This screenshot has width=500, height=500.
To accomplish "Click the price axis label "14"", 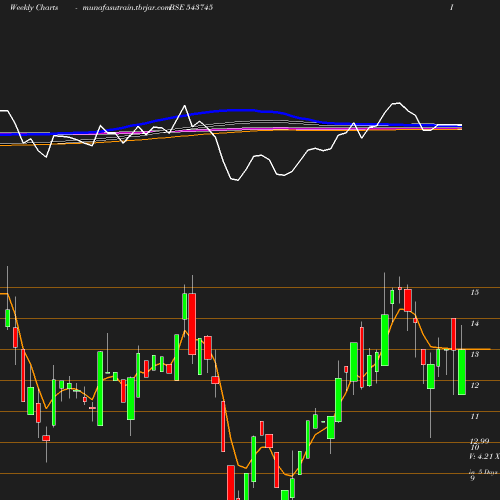I will (475, 323).
